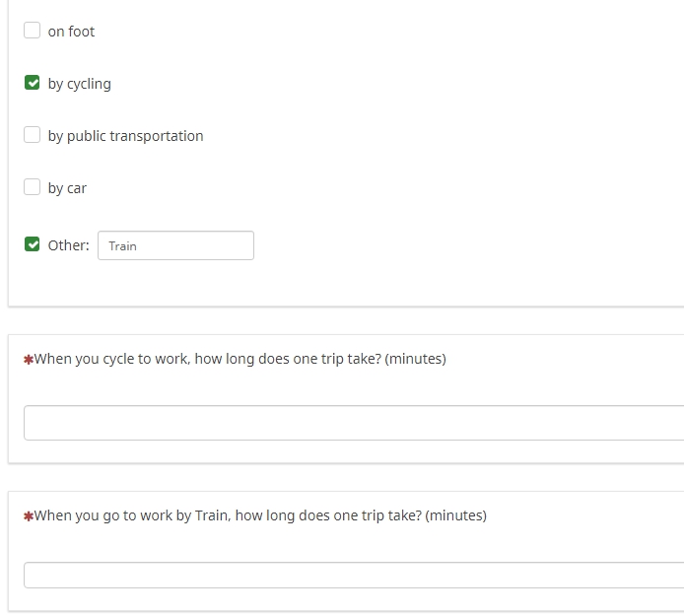This screenshot has height=616, width=684.
Task: Click '(minutes)' in the cycling question
Action: click(415, 359)
